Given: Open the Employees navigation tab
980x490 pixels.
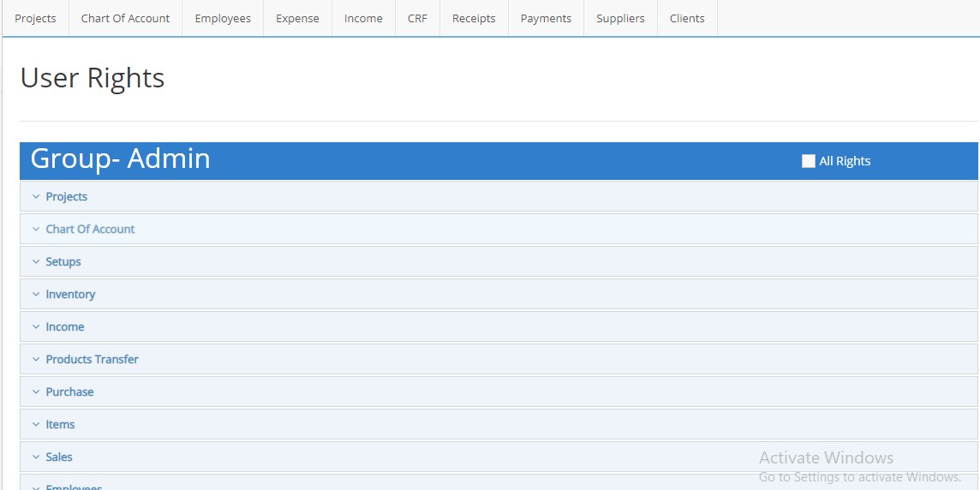Looking at the screenshot, I should click(223, 18).
